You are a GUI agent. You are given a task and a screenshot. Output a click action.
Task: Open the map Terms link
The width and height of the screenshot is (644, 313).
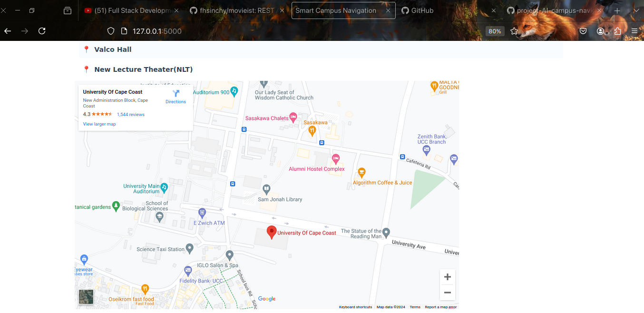click(415, 307)
